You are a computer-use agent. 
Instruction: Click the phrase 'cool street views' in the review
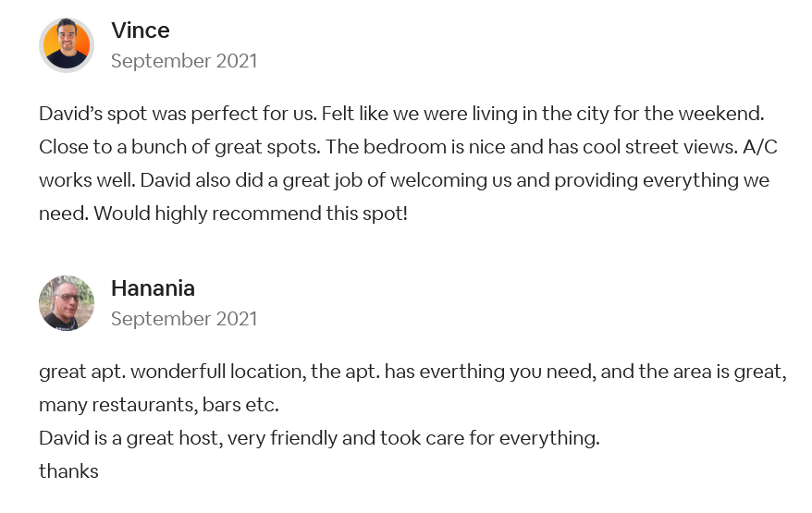pos(660,147)
